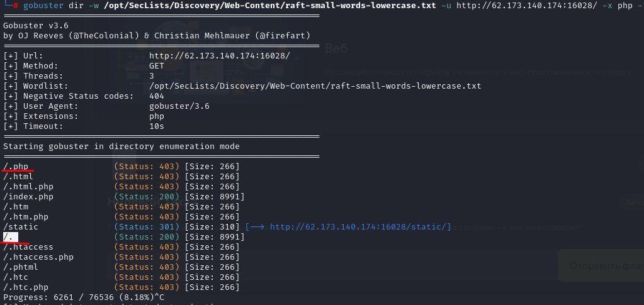Click the underlined /.php result
Image resolution: width=644 pixels, height=305 pixels.
16,167
